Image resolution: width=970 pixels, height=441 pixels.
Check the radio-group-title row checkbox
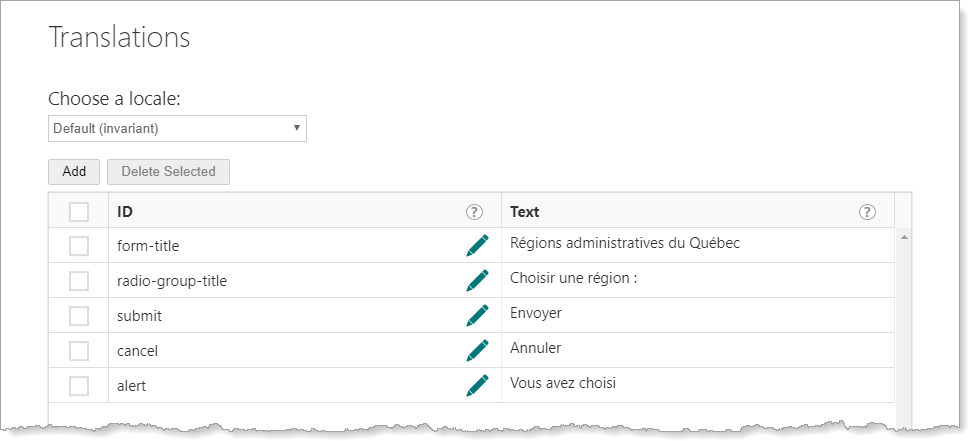tap(79, 281)
